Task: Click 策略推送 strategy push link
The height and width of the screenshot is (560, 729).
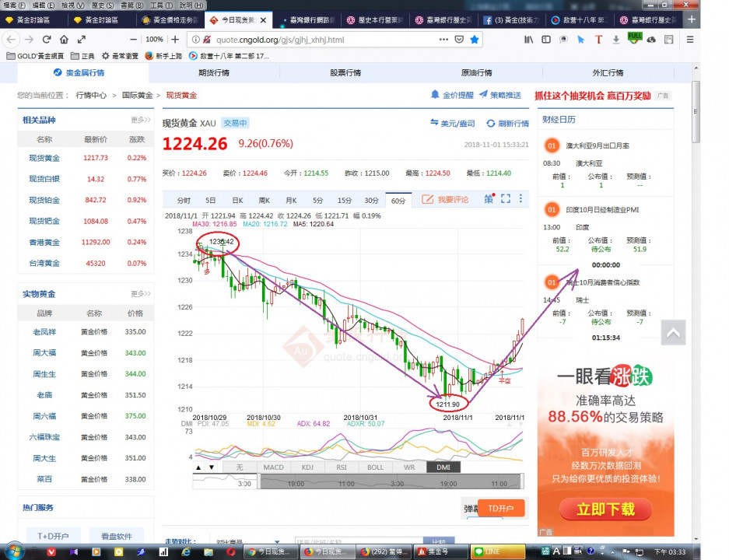Action: point(500,95)
